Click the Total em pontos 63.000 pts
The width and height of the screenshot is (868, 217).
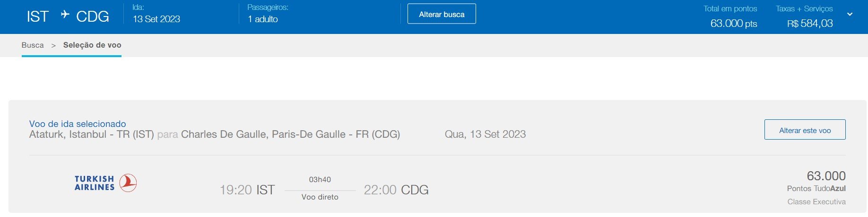(x=733, y=23)
